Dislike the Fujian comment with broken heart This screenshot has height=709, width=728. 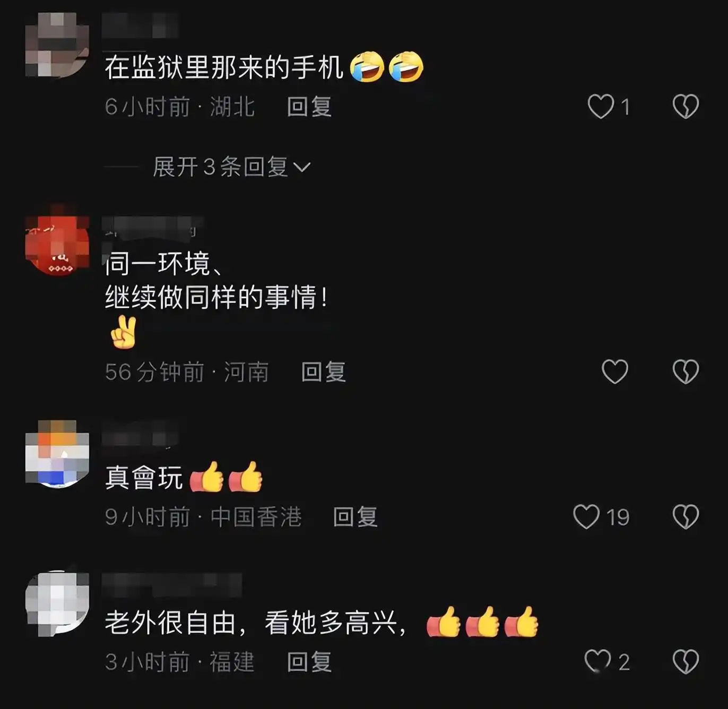coord(686,661)
